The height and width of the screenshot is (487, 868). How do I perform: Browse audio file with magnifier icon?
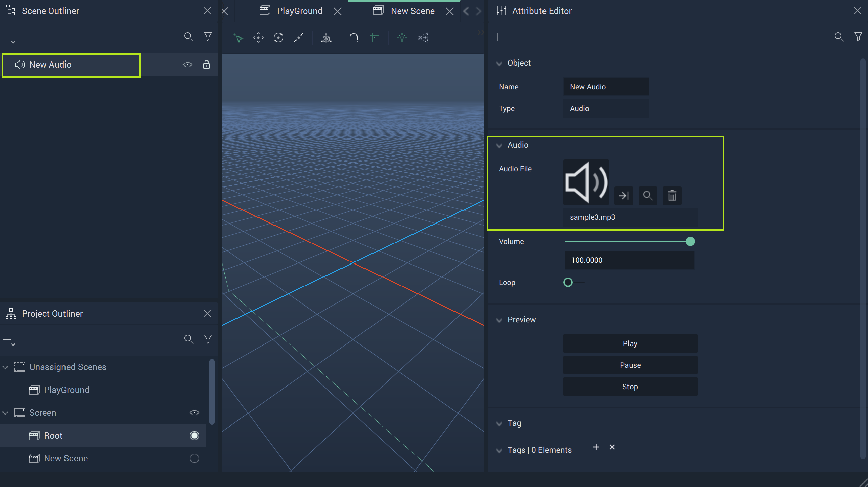click(x=648, y=196)
